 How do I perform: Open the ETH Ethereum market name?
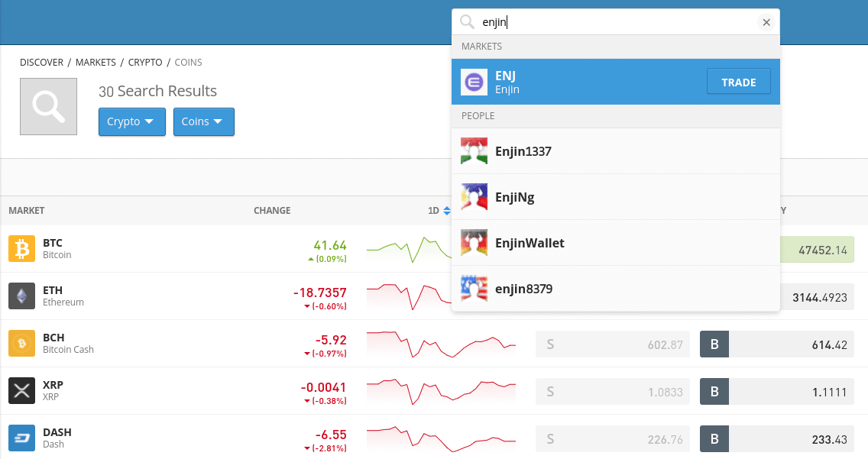[x=63, y=296]
